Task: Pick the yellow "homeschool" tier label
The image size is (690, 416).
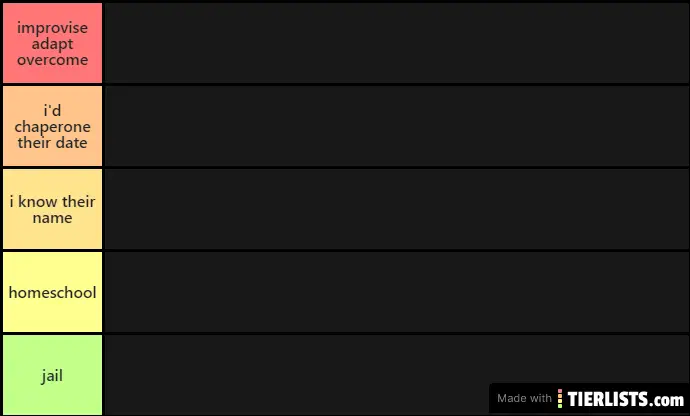Action: click(52, 292)
